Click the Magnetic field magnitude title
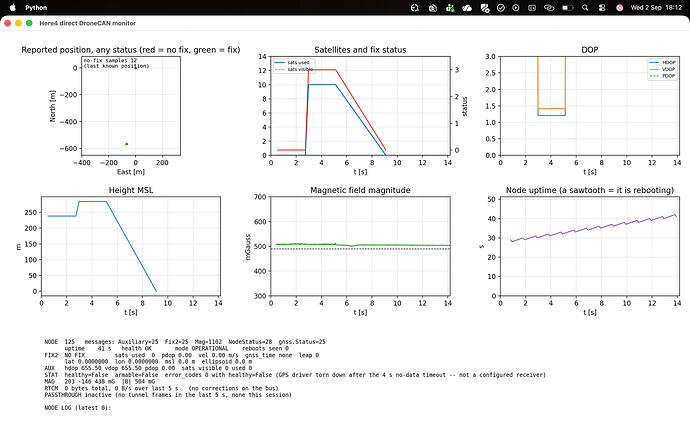The width and height of the screenshot is (690, 448). 360,190
